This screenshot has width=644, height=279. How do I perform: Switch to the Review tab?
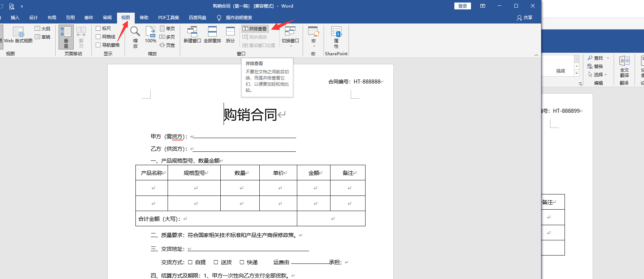pos(107,18)
